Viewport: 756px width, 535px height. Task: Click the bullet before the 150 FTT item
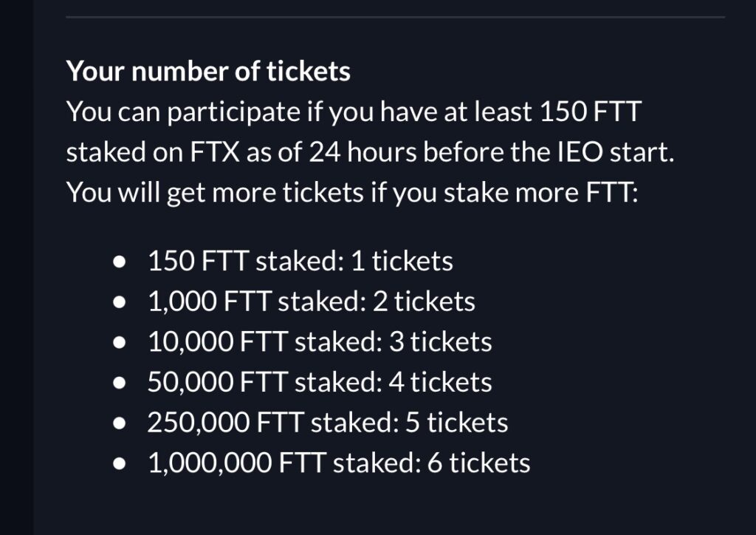click(119, 262)
